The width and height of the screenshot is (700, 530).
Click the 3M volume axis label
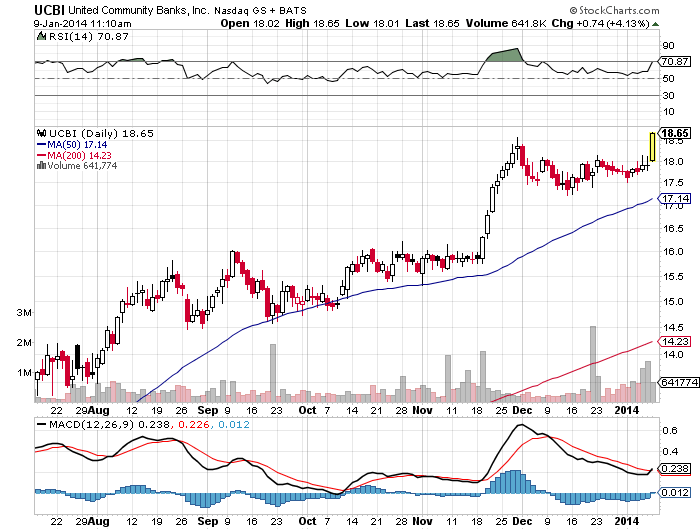click(x=24, y=313)
